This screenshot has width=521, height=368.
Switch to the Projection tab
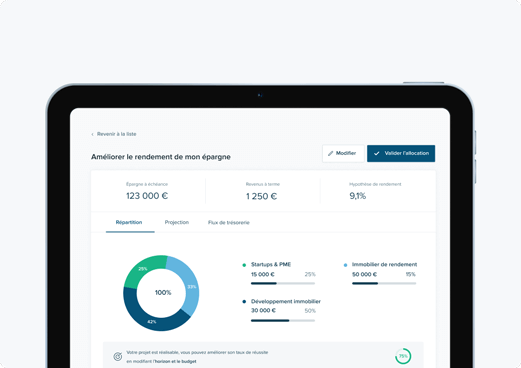[x=177, y=222]
